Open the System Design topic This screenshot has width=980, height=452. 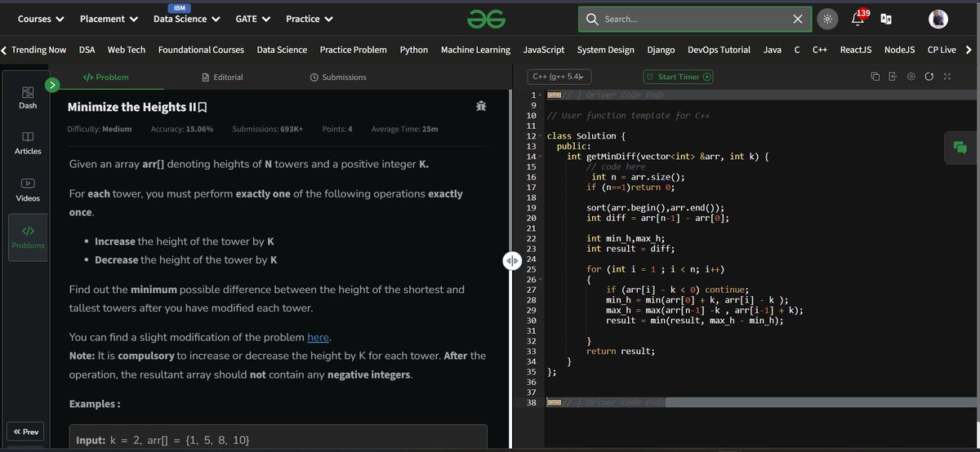click(x=606, y=50)
